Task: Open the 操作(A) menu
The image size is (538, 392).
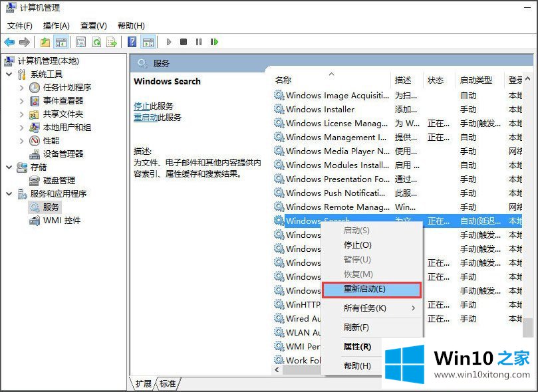Action: (57, 26)
